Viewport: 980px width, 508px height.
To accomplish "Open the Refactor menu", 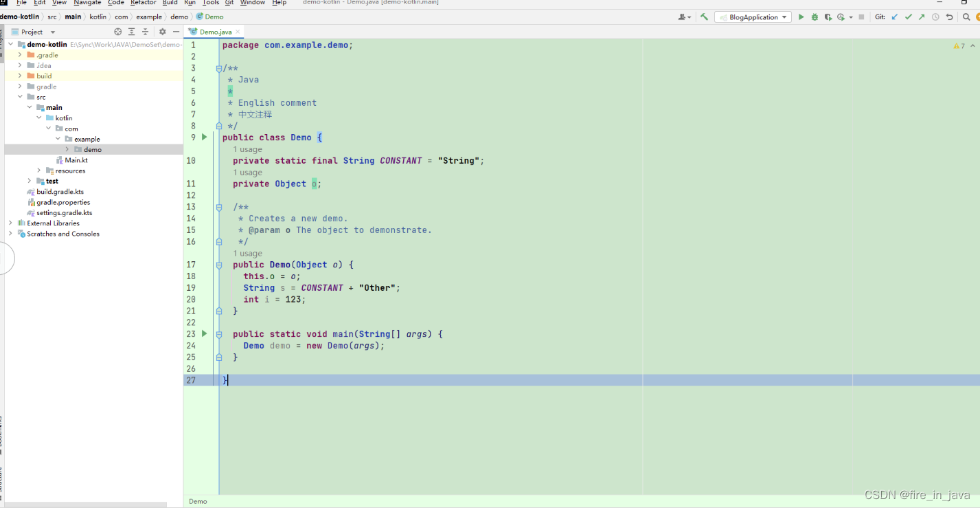I will 144,3.
